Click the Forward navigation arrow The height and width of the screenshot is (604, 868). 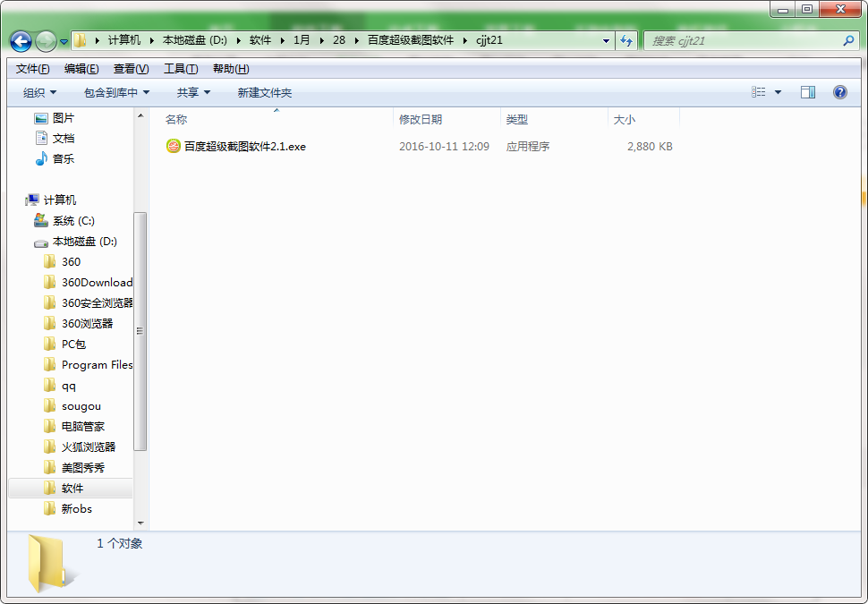coord(46,41)
